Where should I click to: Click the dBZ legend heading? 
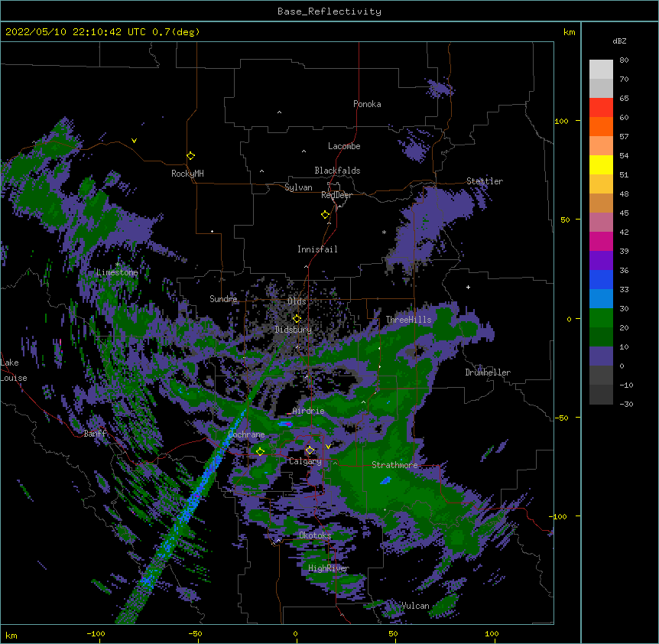point(619,41)
